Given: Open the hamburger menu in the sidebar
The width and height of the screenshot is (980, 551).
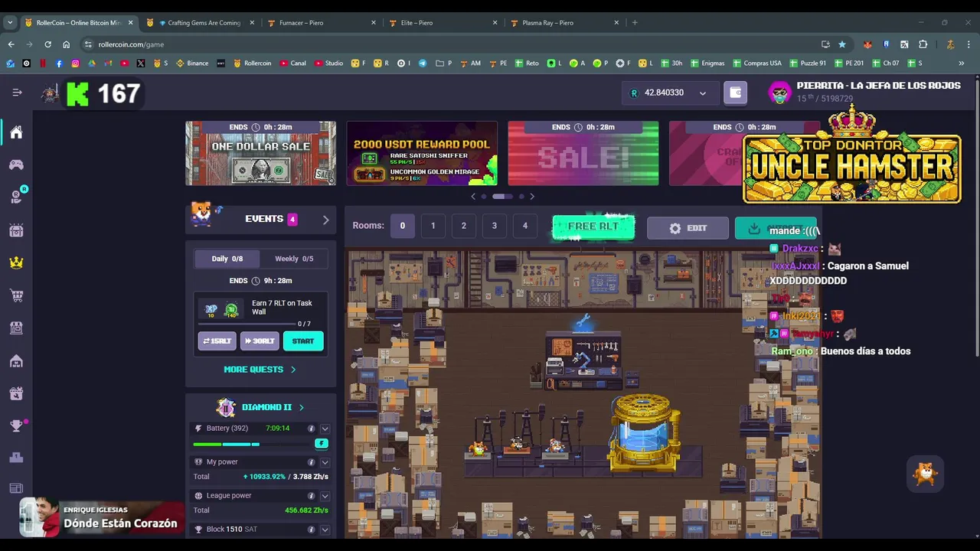Looking at the screenshot, I should click(x=17, y=93).
